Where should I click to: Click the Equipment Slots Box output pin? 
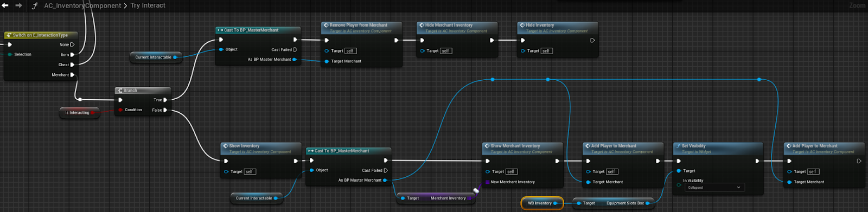coord(647,203)
